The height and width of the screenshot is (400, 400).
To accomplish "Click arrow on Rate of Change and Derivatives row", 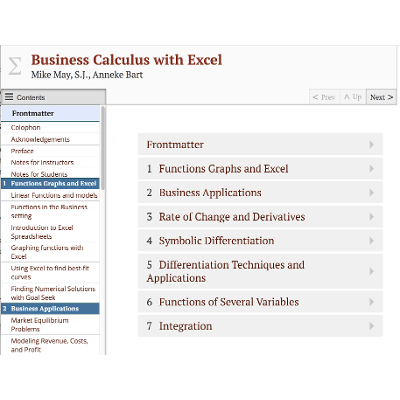I will tap(371, 217).
